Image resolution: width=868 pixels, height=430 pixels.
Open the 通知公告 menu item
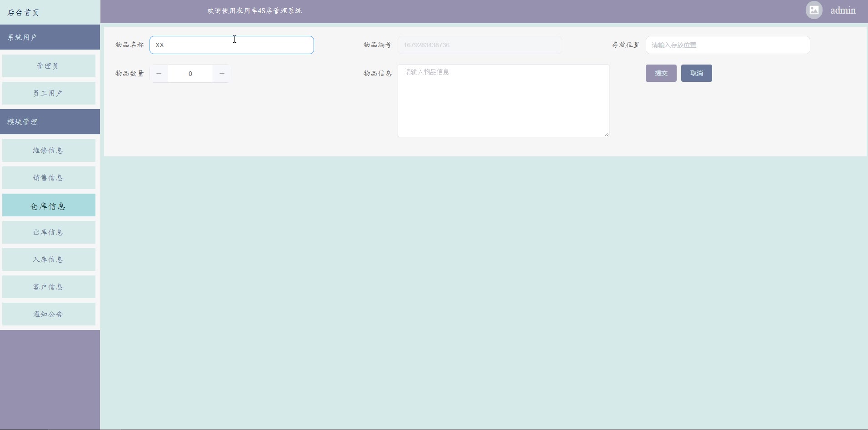[x=49, y=314]
